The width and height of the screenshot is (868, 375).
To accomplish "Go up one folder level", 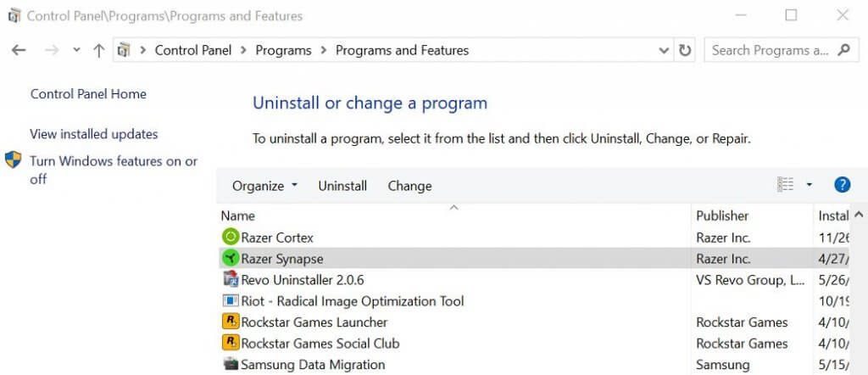I will (x=98, y=50).
